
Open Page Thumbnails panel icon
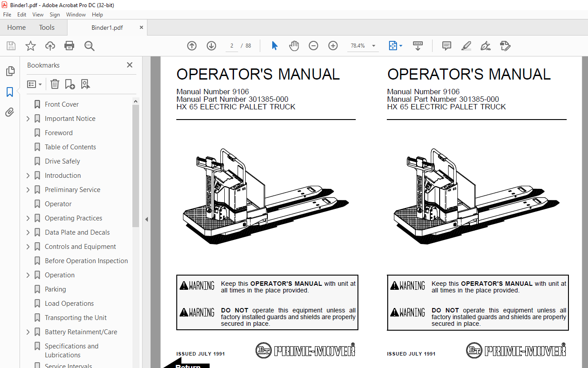pos(10,71)
